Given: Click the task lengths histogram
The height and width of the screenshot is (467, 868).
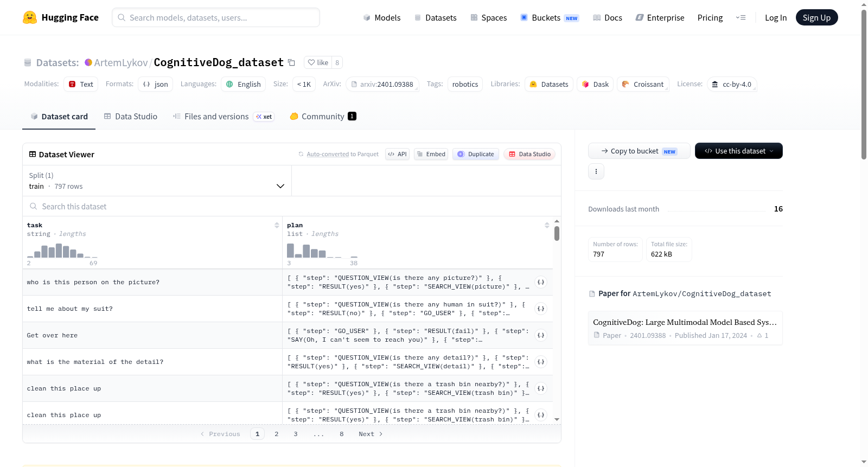Looking at the screenshot, I should 62,251.
